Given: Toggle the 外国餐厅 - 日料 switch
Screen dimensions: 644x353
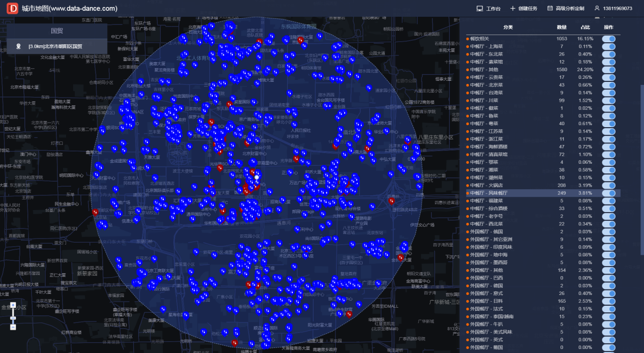Looking at the screenshot, I should [609, 301].
